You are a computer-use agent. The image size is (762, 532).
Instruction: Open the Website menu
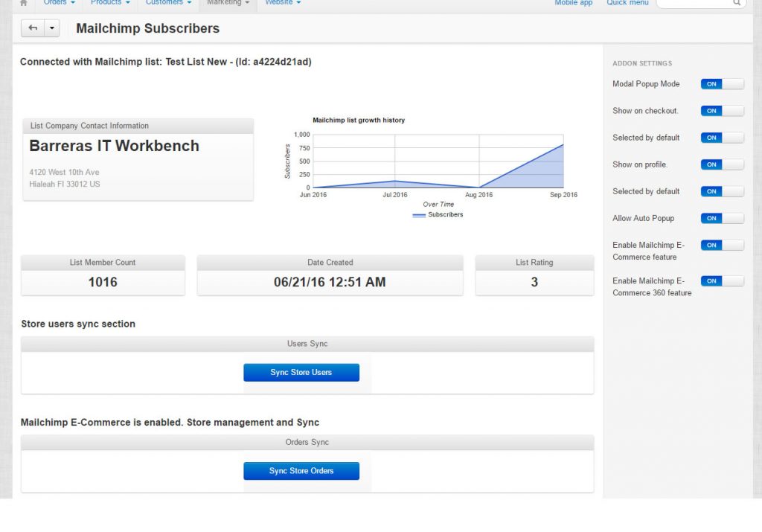click(283, 3)
